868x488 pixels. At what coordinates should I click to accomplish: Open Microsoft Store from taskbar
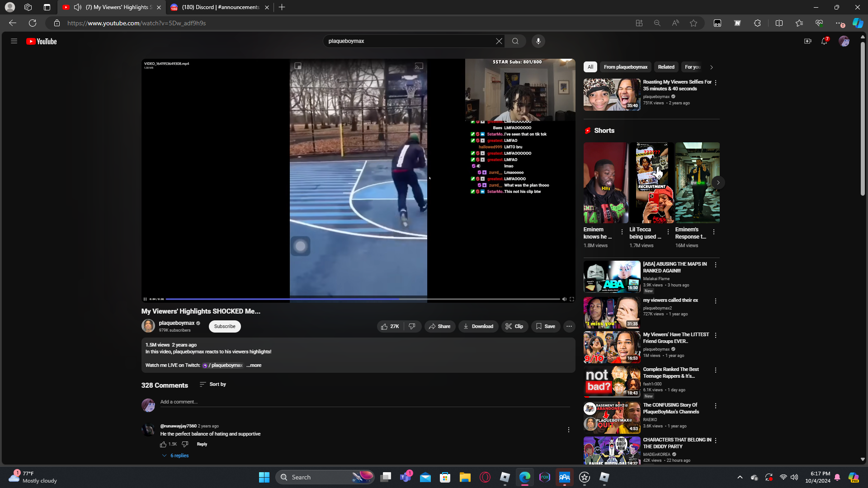(x=445, y=477)
